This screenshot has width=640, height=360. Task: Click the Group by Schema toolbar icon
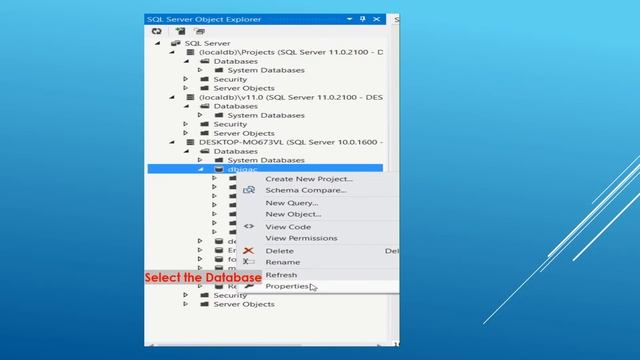pyautogui.click(x=199, y=31)
